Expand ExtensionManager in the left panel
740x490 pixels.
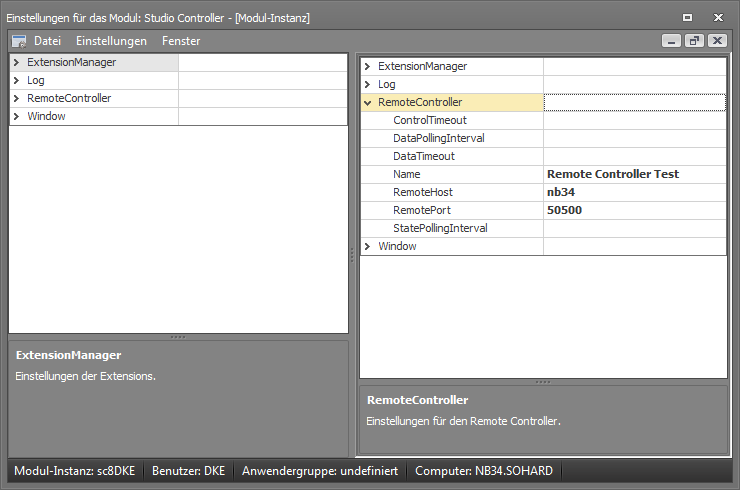pos(17,62)
